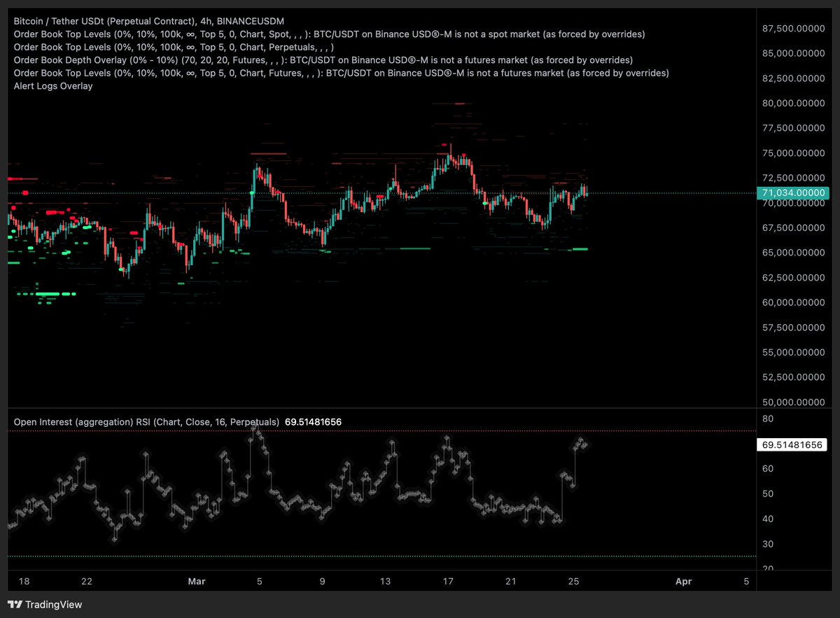Click the RSI value 69.51481656 in legend
This screenshot has height=618, width=840.
click(x=313, y=421)
